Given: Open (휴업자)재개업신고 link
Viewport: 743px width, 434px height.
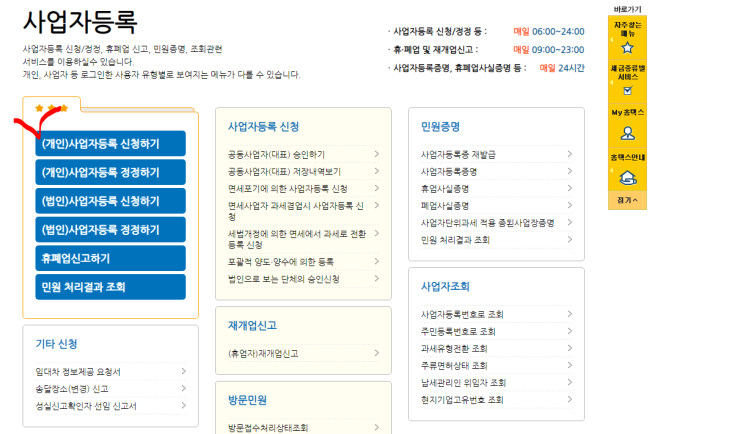Looking at the screenshot, I should [x=263, y=353].
